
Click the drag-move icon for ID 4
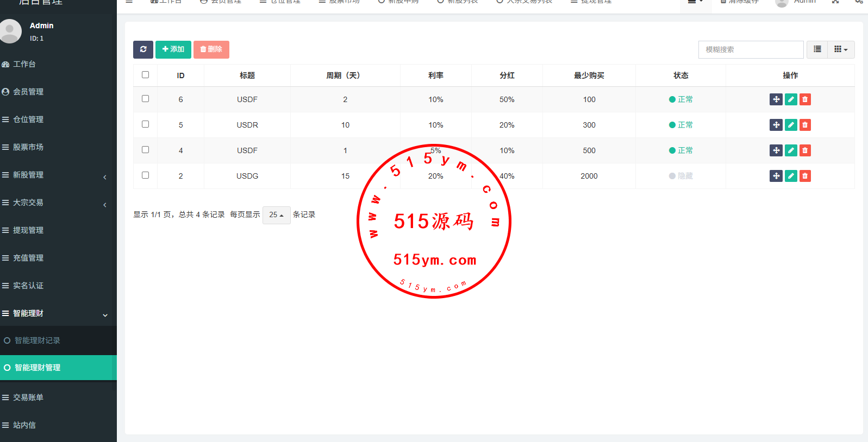[x=776, y=150]
